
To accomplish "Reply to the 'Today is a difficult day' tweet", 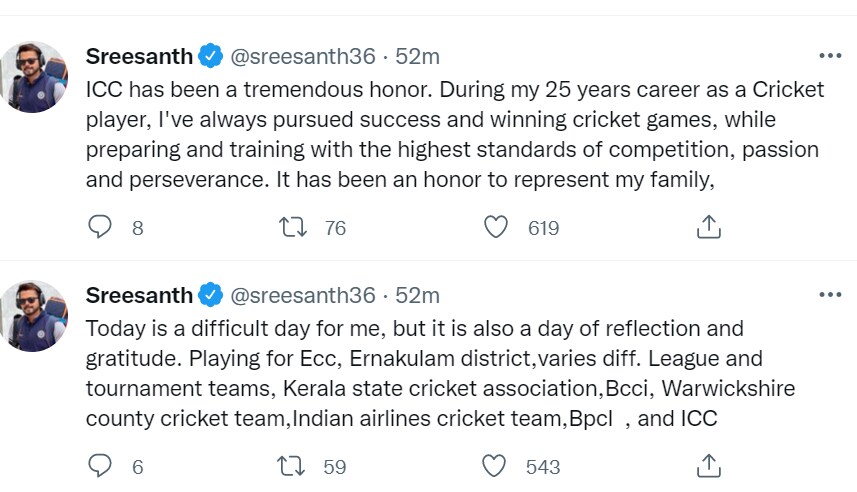I will coord(100,466).
